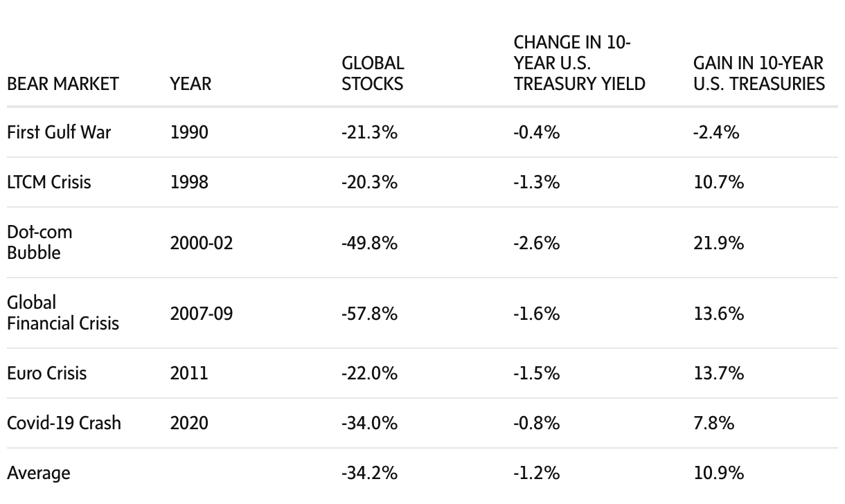Select the 2000-02 year cell
The width and height of the screenshot is (845, 504).
coord(202,243)
